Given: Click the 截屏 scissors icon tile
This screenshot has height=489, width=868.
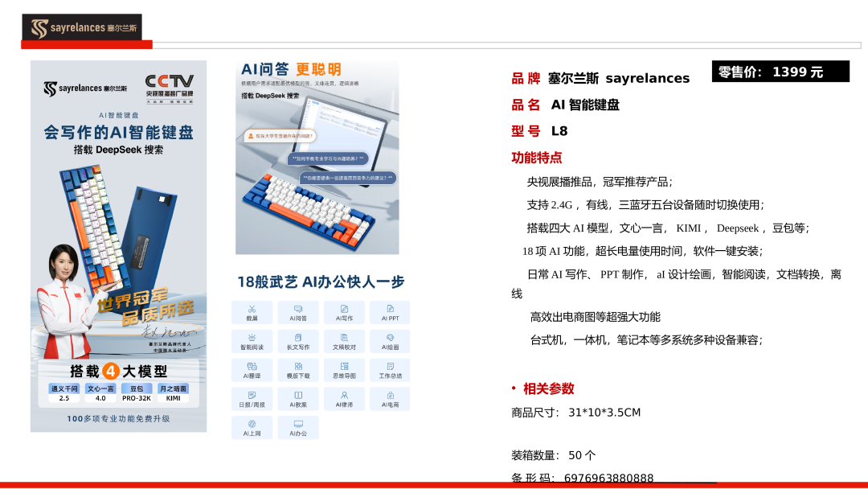Looking at the screenshot, I should tap(252, 312).
